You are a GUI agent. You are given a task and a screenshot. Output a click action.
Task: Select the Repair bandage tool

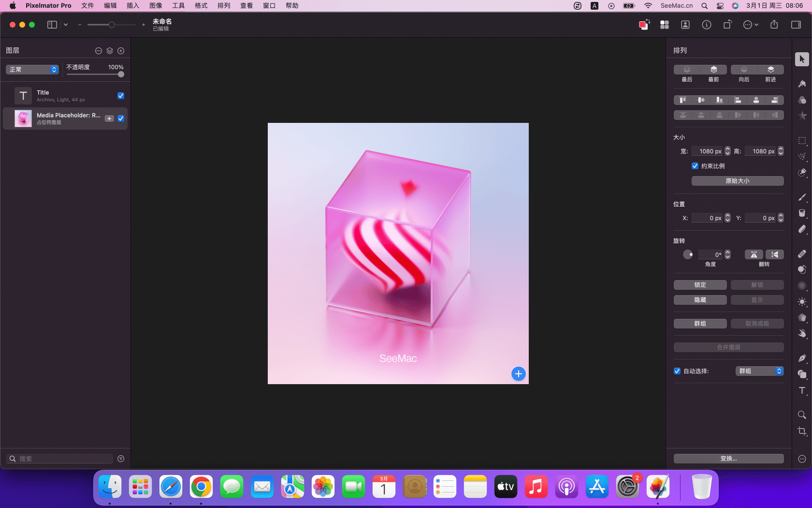(x=802, y=254)
